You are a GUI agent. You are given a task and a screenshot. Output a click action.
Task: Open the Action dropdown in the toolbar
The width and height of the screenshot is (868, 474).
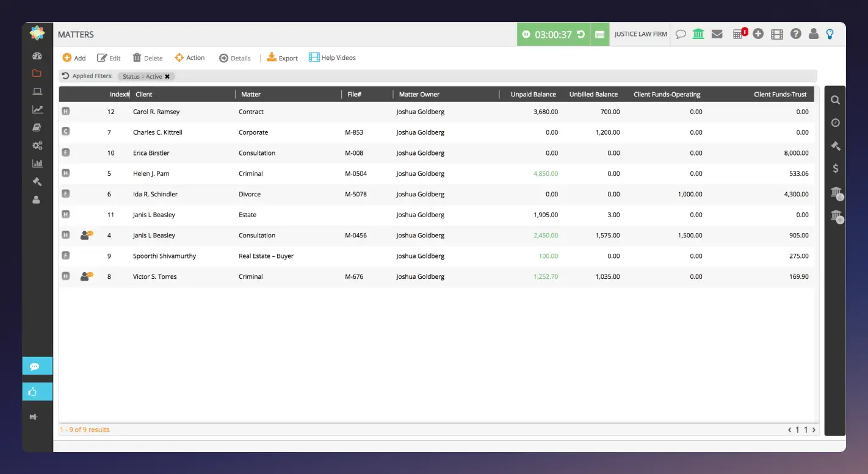(190, 57)
